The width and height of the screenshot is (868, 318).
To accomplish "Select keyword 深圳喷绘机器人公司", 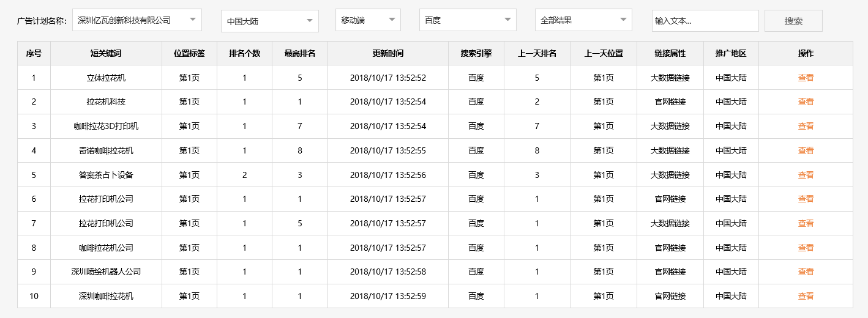I will coord(106,272).
